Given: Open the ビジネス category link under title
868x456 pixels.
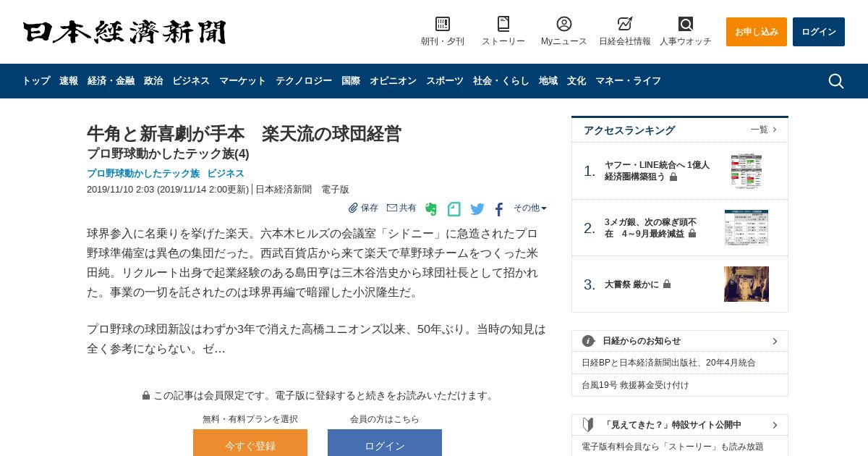Looking at the screenshot, I should coord(226,173).
